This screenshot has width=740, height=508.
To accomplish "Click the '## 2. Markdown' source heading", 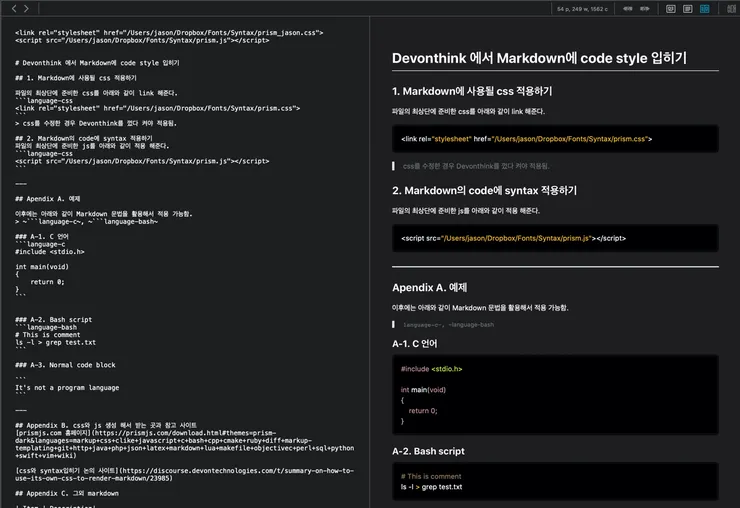I will (x=84, y=138).
